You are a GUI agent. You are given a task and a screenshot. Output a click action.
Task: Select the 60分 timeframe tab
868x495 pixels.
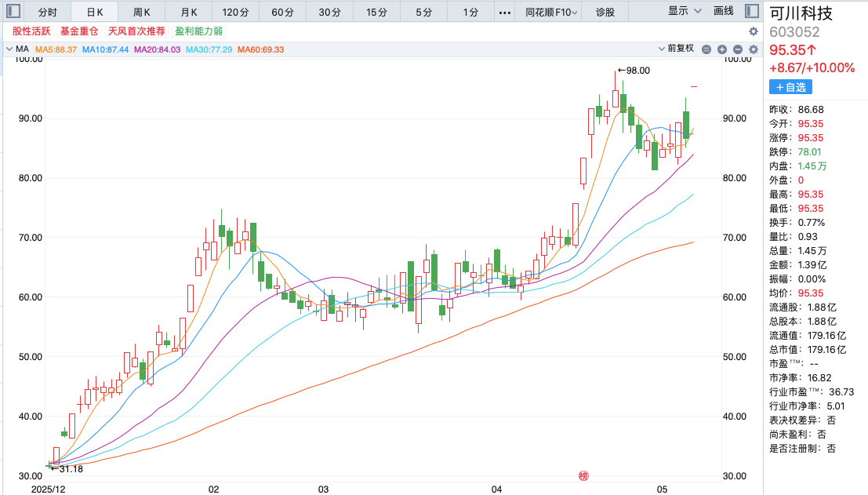[x=282, y=13]
